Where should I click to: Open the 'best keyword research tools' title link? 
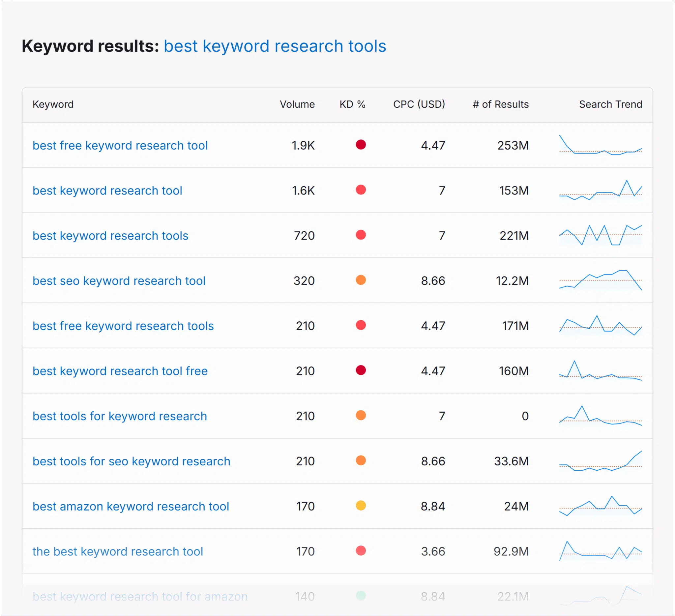click(x=275, y=46)
